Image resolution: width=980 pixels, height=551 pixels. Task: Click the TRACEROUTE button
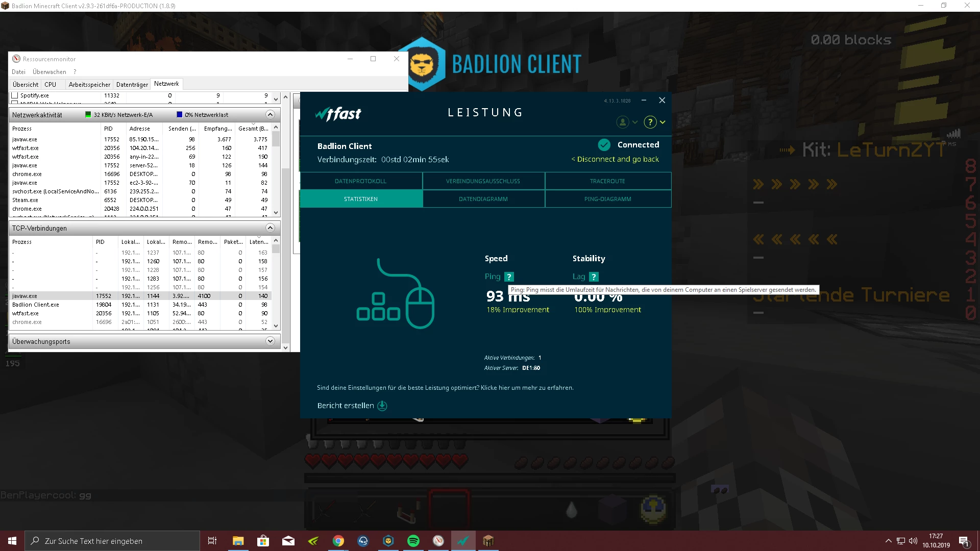[607, 181]
